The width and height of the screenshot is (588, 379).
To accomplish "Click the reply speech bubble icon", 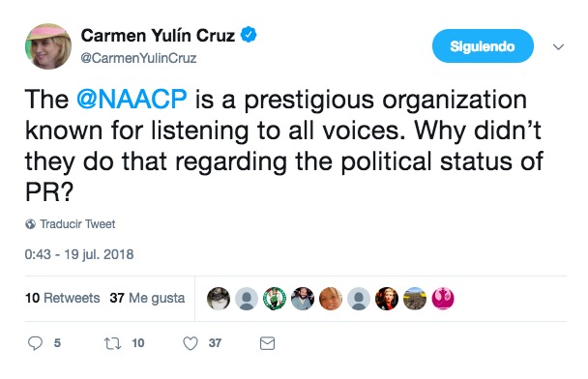I will tap(35, 343).
